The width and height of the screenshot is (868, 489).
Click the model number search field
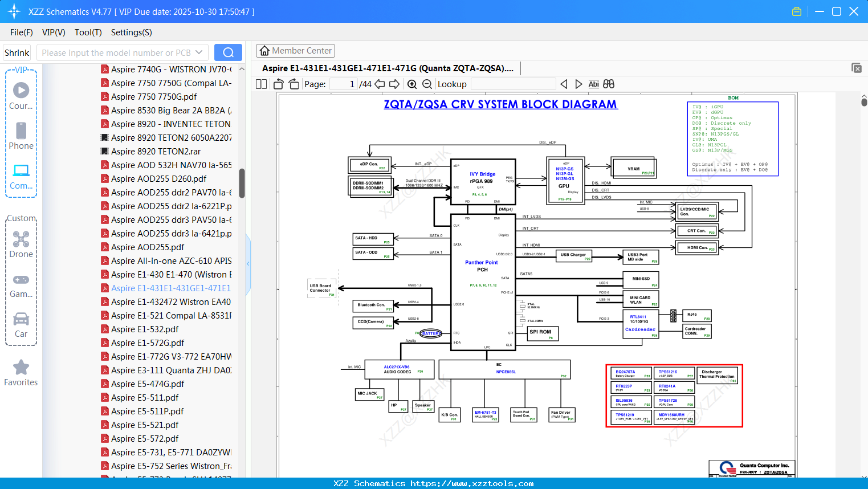coord(116,52)
